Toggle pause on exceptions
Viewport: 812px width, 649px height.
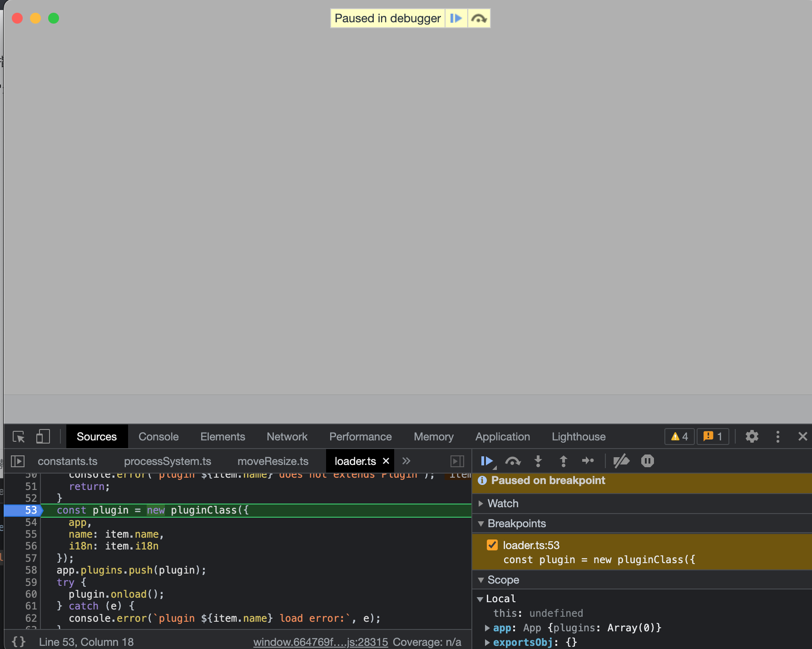[647, 461]
